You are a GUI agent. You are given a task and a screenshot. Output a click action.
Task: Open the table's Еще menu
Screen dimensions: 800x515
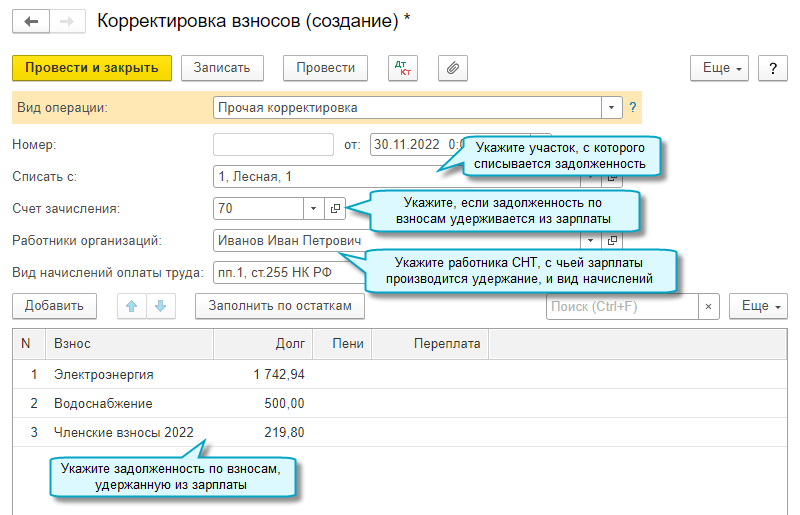[759, 306]
